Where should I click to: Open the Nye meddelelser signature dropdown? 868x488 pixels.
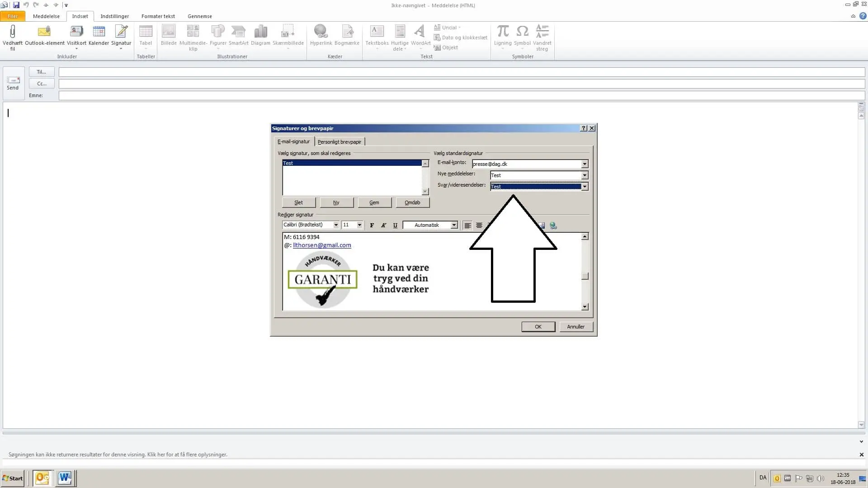[x=585, y=175]
